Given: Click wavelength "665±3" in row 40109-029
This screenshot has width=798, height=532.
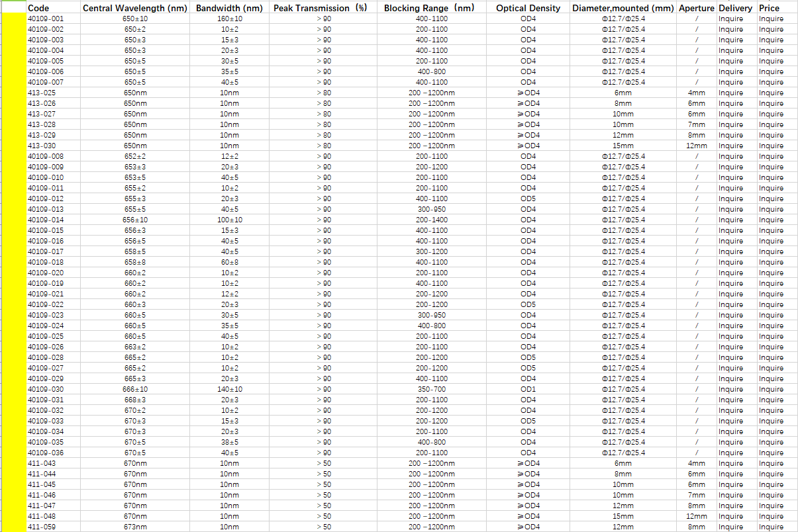Looking at the screenshot, I should [x=135, y=378].
